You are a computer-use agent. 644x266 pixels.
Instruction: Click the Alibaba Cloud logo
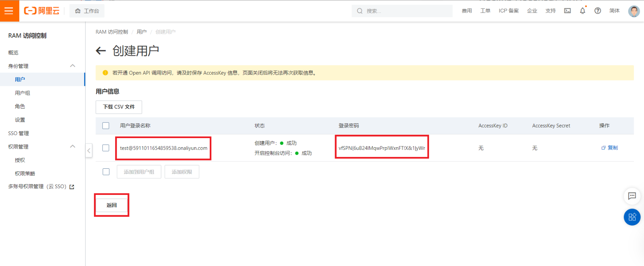[42, 11]
